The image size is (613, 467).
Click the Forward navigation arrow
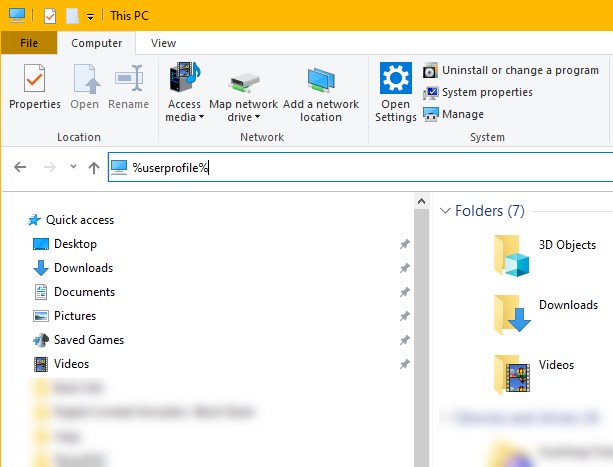click(50, 167)
